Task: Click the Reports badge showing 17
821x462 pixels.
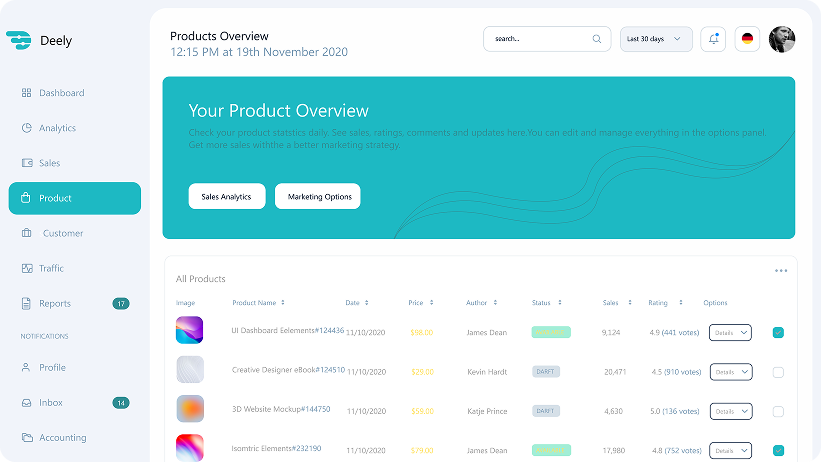Action: pyautogui.click(x=121, y=303)
